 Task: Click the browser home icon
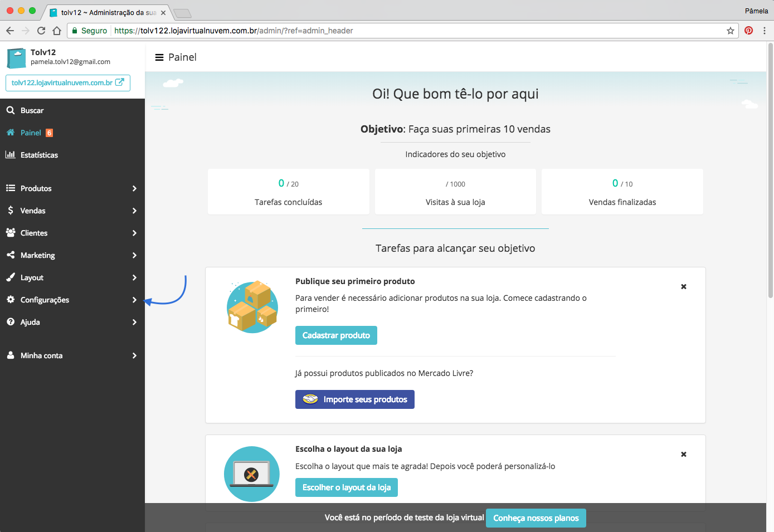57,31
